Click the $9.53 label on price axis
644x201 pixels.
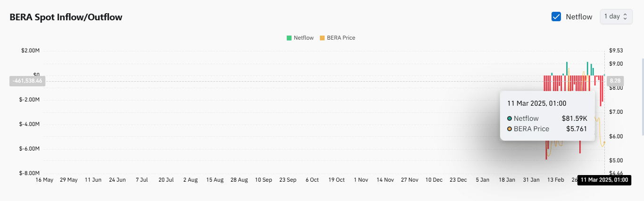[616, 50]
